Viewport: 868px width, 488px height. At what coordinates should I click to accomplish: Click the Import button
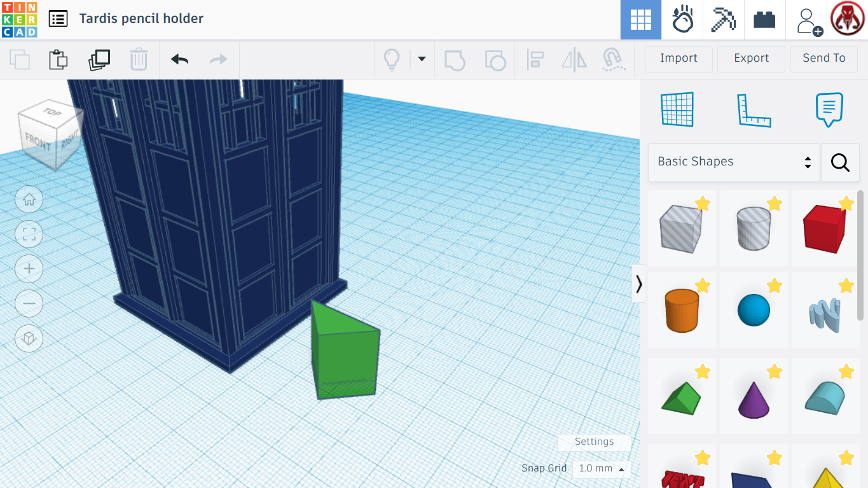click(679, 59)
